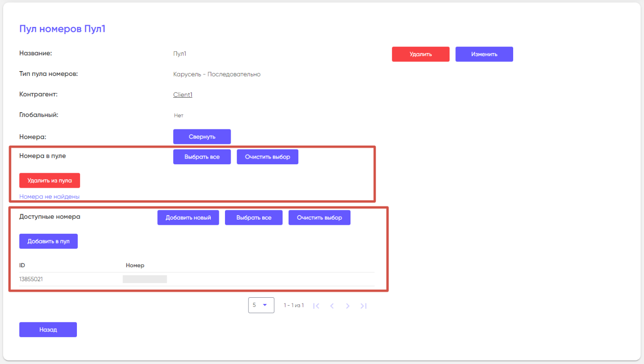The height and width of the screenshot is (364, 644).
Task: Select all available numbers
Action: click(x=254, y=217)
